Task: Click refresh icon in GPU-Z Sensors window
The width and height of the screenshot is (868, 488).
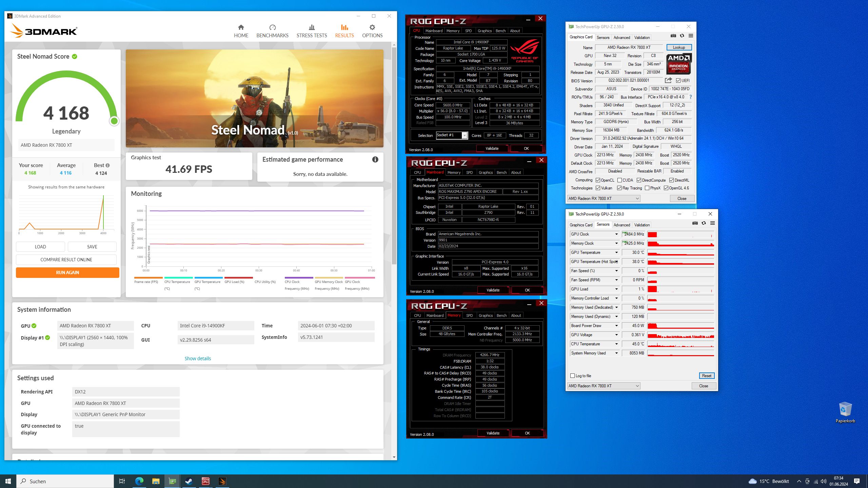Action: [x=704, y=223]
